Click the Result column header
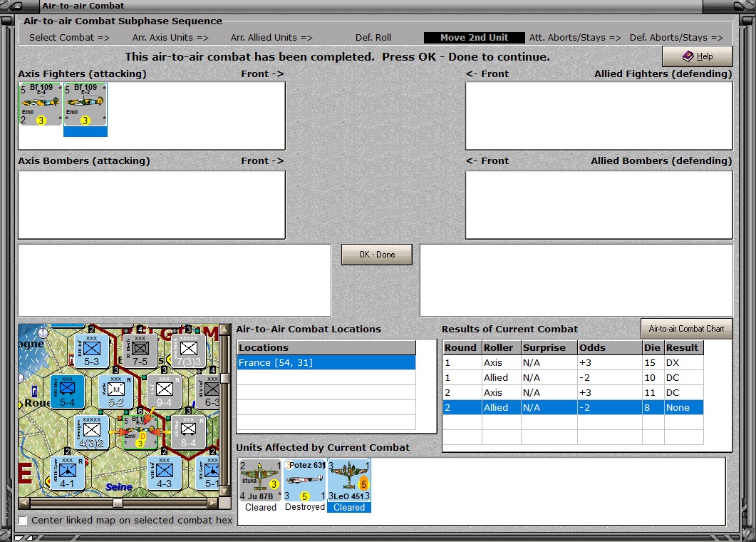Image resolution: width=756 pixels, height=542 pixels. click(683, 347)
